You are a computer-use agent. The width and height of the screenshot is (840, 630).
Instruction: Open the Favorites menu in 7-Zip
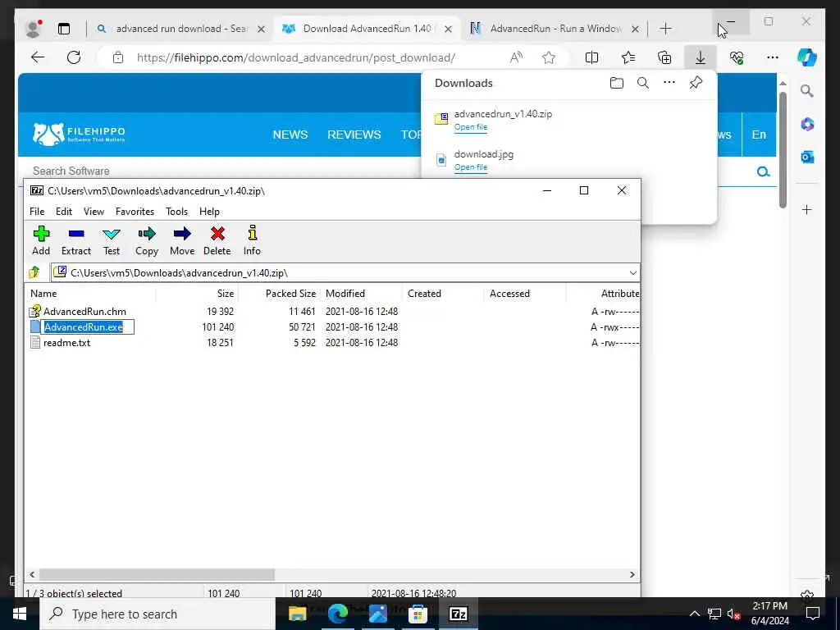135,212
